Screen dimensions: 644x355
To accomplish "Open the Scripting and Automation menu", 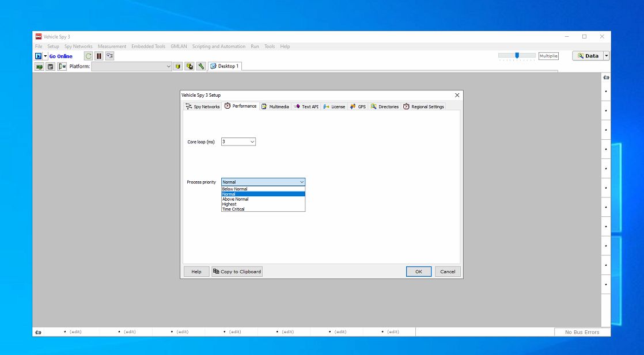I will 218,47.
